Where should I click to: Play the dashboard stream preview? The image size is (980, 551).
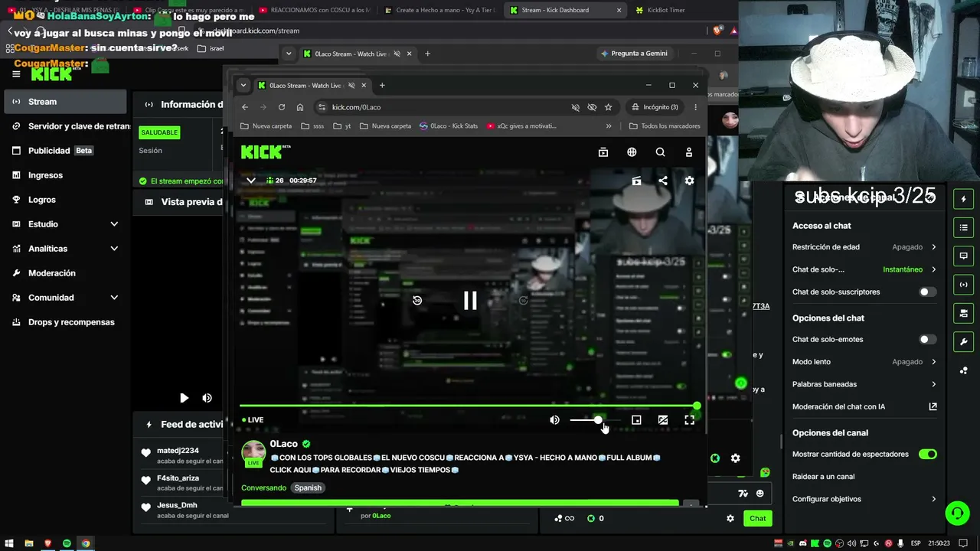point(184,398)
